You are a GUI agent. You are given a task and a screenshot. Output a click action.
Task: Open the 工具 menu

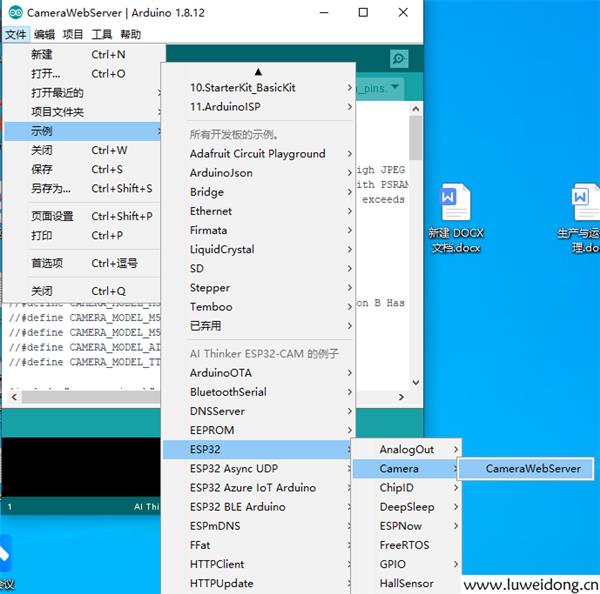(x=102, y=34)
